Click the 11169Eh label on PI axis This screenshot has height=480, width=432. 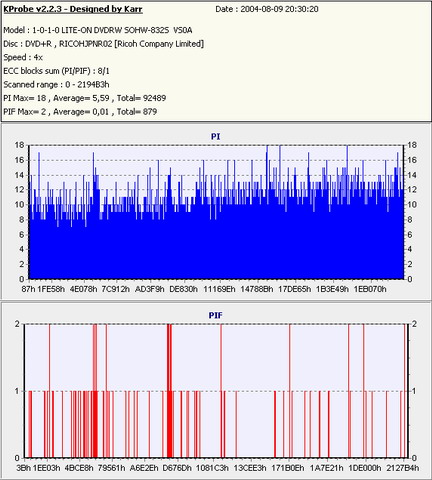[219, 289]
